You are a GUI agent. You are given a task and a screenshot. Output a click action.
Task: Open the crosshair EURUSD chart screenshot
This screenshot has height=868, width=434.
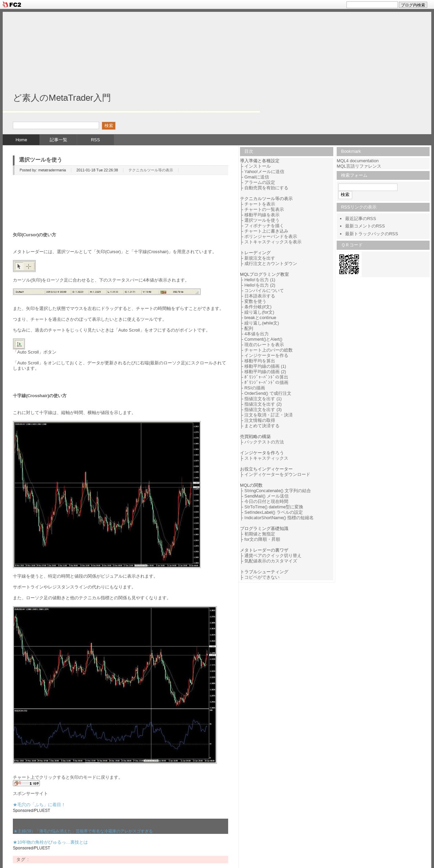[x=107, y=495]
